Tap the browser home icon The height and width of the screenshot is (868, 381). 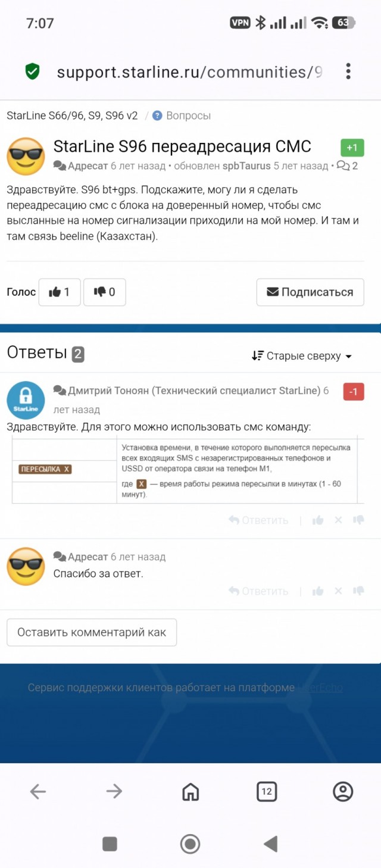click(190, 791)
